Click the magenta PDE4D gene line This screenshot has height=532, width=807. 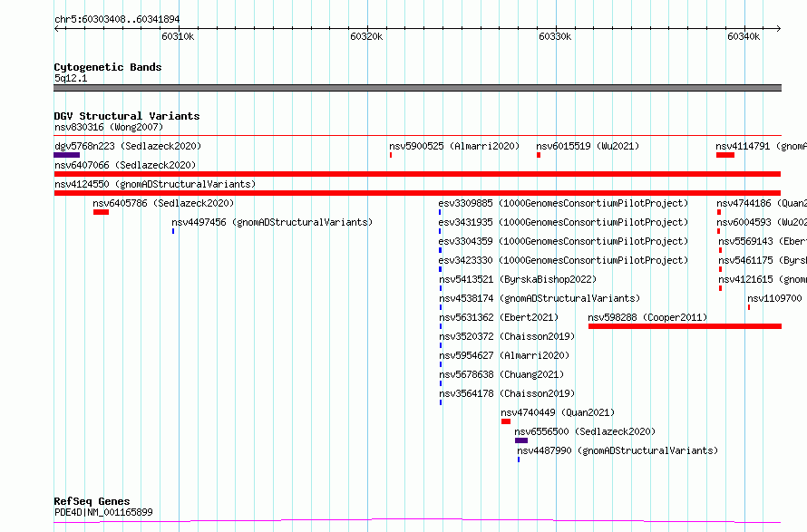pyautogui.click(x=417, y=521)
